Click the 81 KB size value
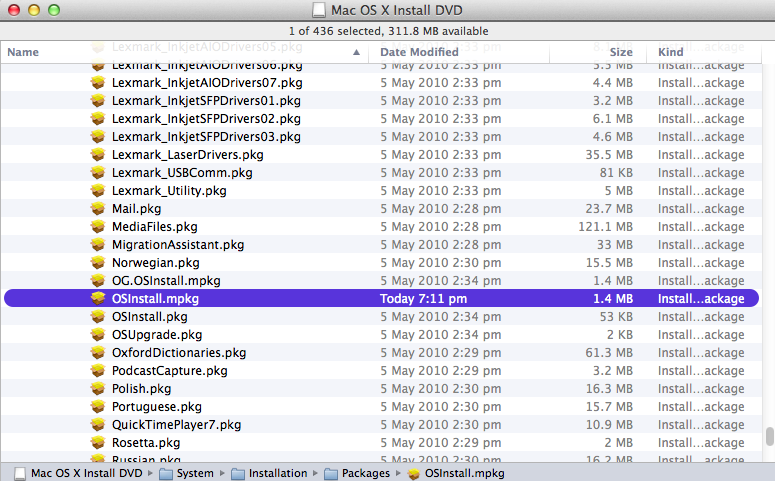The image size is (775, 481). (x=616, y=173)
